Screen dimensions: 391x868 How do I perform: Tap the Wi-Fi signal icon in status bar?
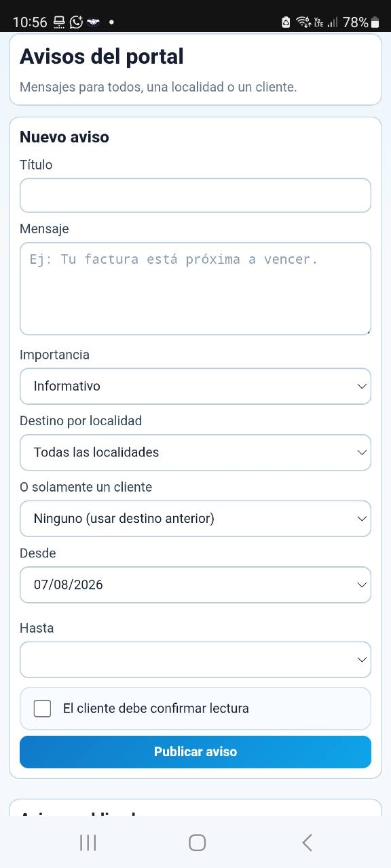(303, 22)
